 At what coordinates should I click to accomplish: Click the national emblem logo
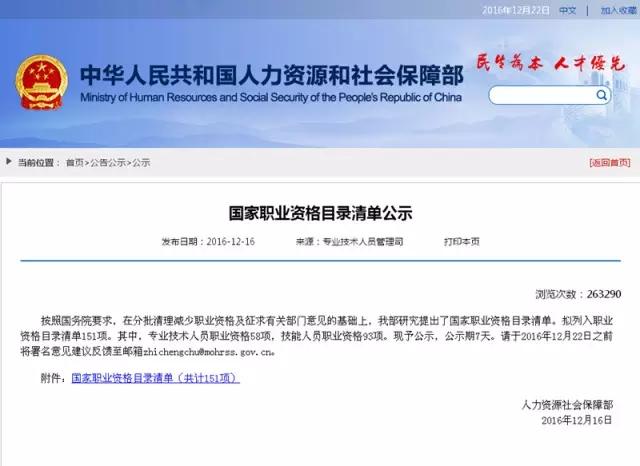pos(41,80)
